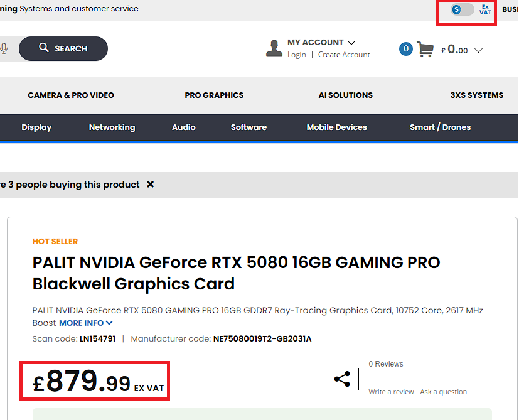Dismiss the people buying notification
This screenshot has height=420, width=519.
coord(150,185)
